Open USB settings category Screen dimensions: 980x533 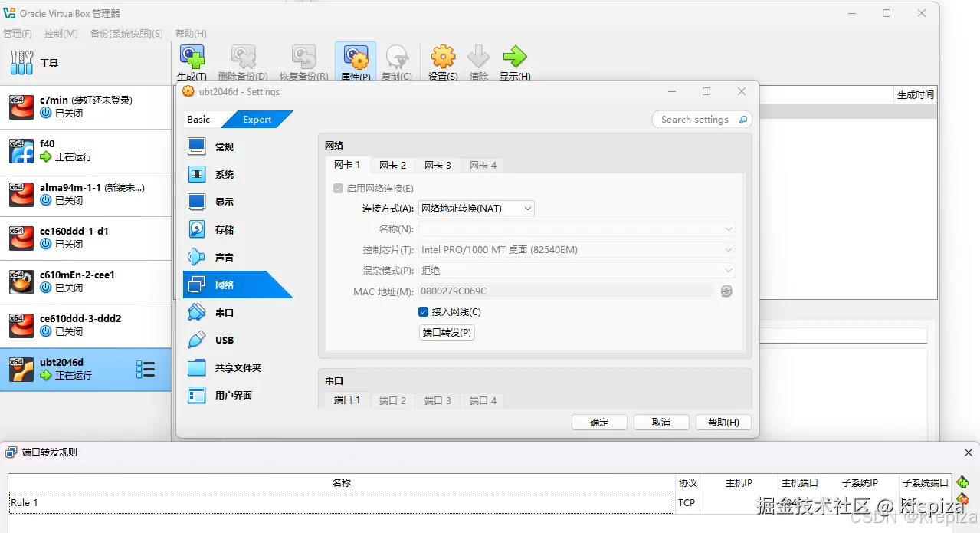238,340
